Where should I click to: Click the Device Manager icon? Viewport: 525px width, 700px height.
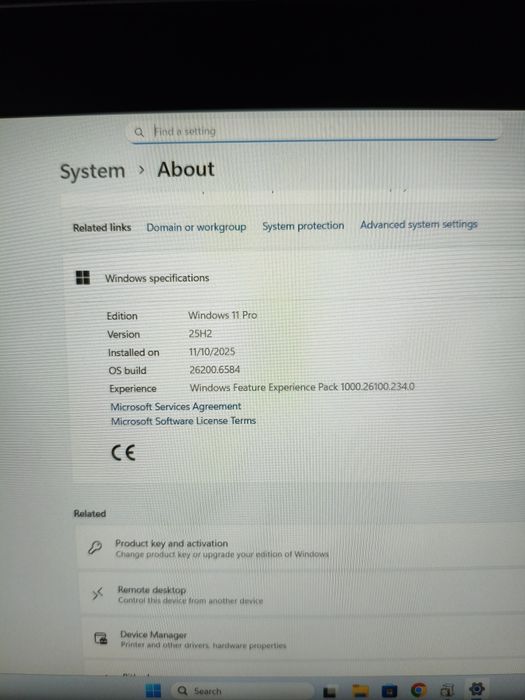point(101,638)
